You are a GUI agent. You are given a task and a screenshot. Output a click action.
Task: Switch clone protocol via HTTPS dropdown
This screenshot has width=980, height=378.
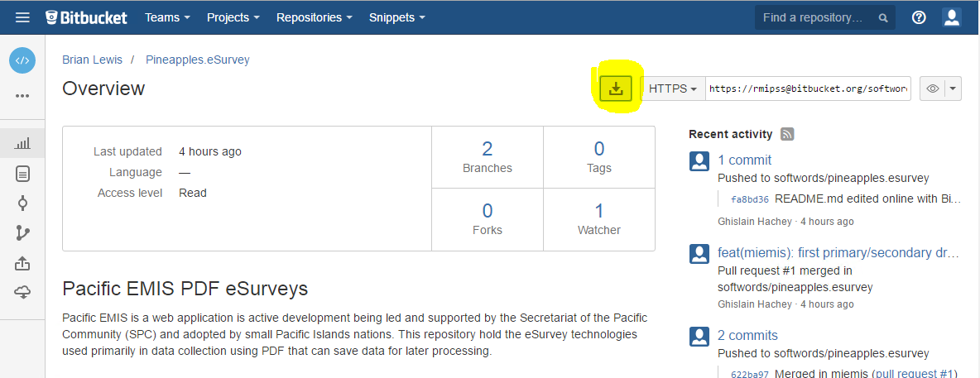click(672, 89)
